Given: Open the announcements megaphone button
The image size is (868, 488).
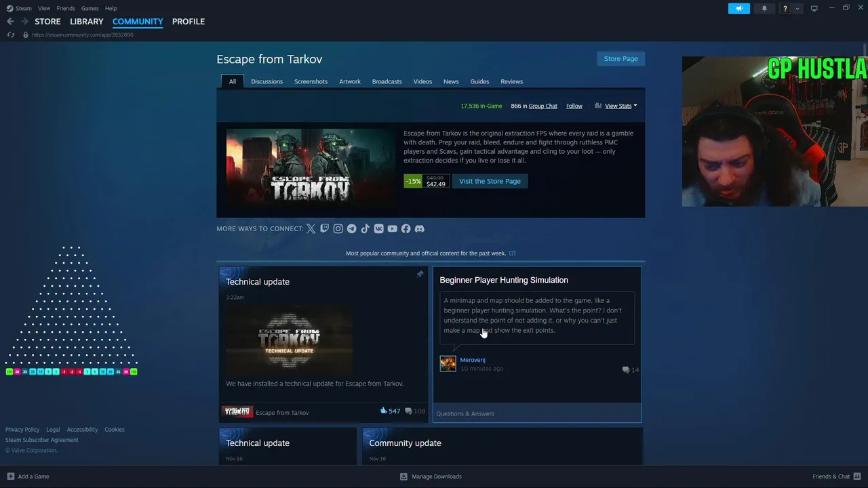Looking at the screenshot, I should (739, 8).
